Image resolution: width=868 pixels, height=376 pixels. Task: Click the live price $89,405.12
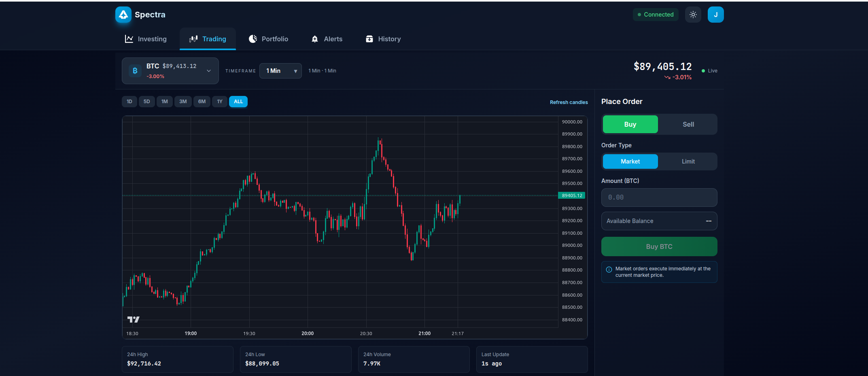coord(663,66)
